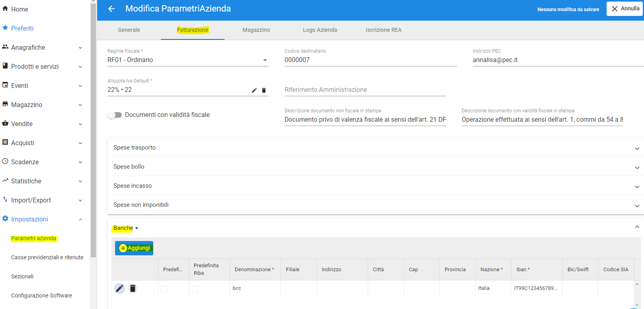Click the Acquisti list icon
This screenshot has height=309, width=644.
[5, 142]
